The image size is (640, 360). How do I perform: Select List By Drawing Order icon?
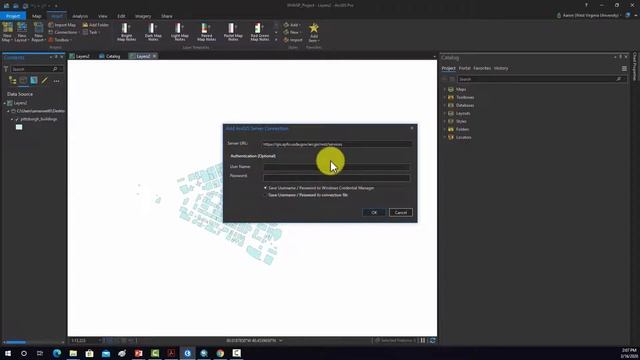click(x=12, y=80)
